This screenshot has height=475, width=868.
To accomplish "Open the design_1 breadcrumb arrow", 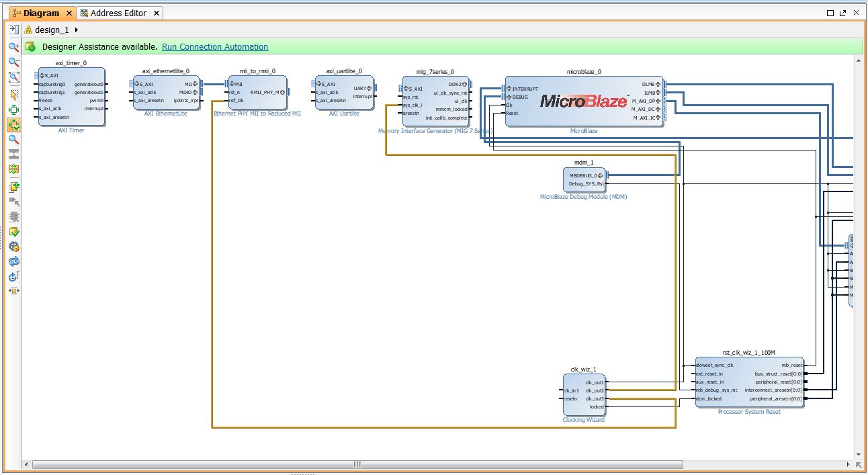I will click(77, 30).
